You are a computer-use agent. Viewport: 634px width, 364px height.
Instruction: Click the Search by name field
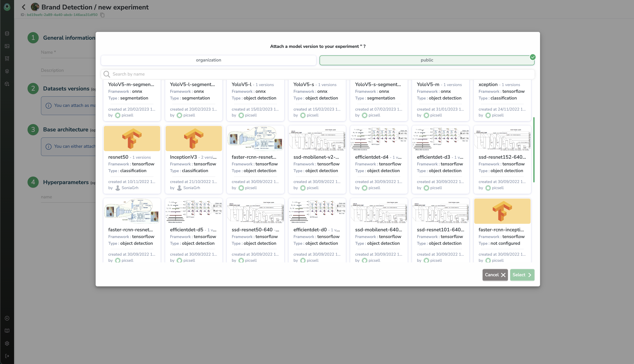coord(318,74)
